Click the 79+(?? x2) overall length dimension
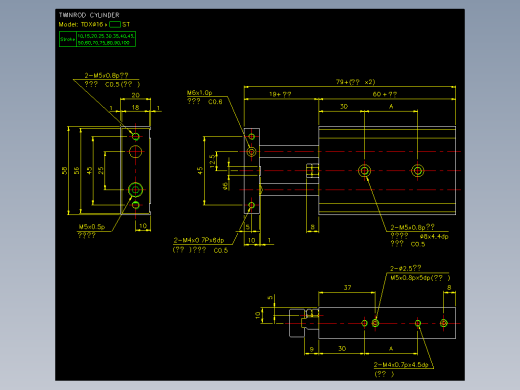This screenshot has width=520, height=390. pos(355,82)
